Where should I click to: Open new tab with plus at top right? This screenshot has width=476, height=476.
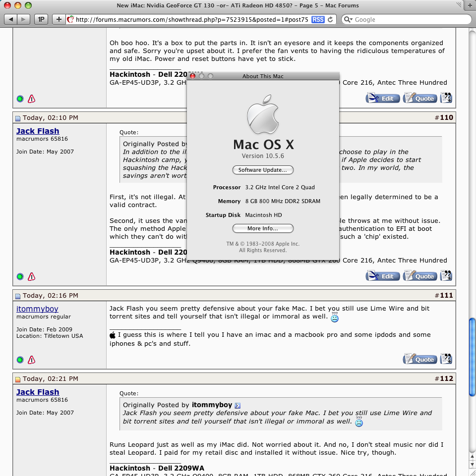470,5
